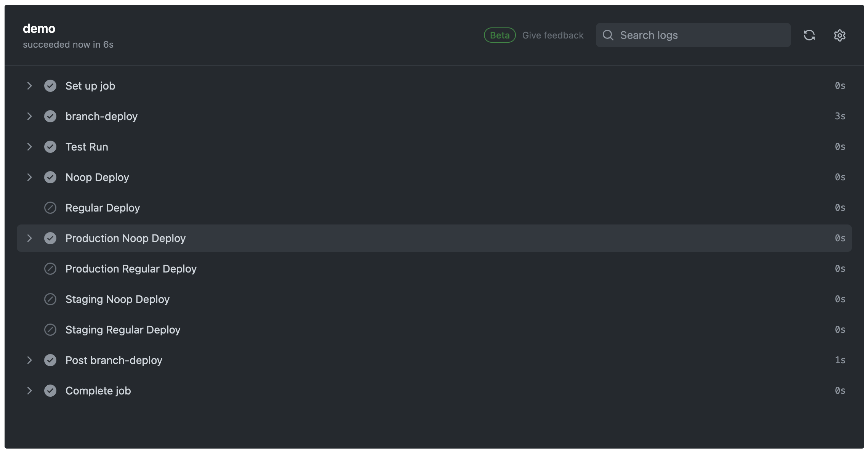
Task: Click the demo workflow title
Action: tap(39, 28)
